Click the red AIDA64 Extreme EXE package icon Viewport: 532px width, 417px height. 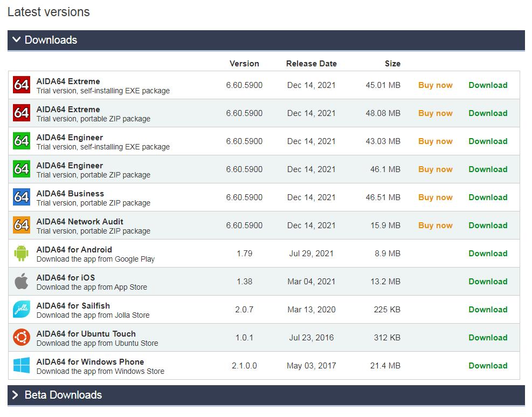pos(22,85)
